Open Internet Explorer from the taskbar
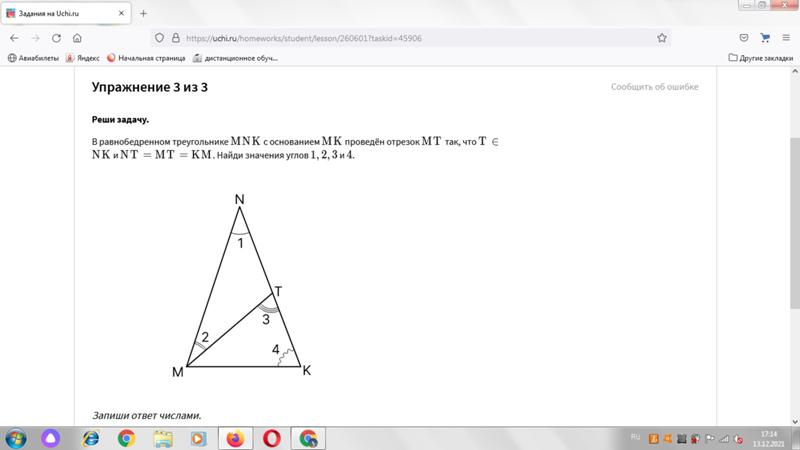The height and width of the screenshot is (450, 800). [90, 438]
